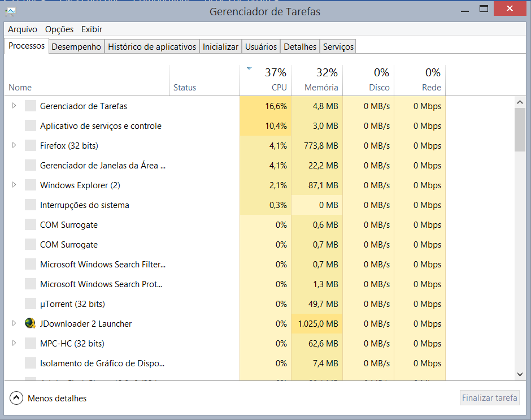Sort processes by the Memória column header
This screenshot has height=420, width=531.
tap(317, 80)
